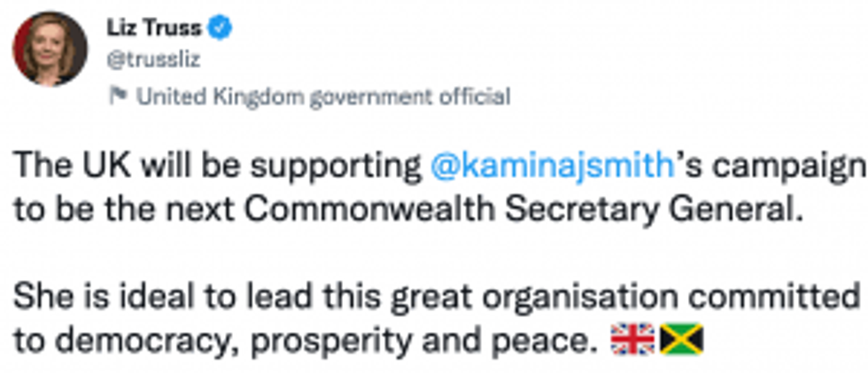Viewport: 868px width, 373px height.
Task: Click the gray flag icon beside the government label
Action: pos(118,95)
